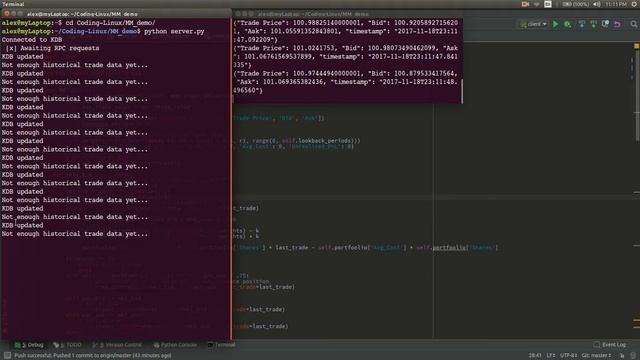This screenshot has height=360, width=640.
Task: Click the purple revert/undo arrow icon
Action: [x=617, y=24]
